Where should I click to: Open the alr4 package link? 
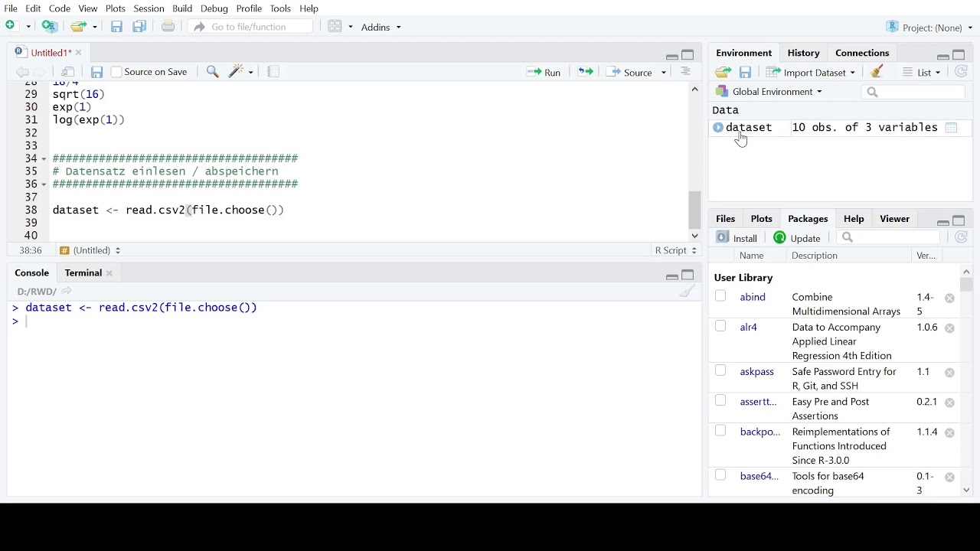pos(749,327)
